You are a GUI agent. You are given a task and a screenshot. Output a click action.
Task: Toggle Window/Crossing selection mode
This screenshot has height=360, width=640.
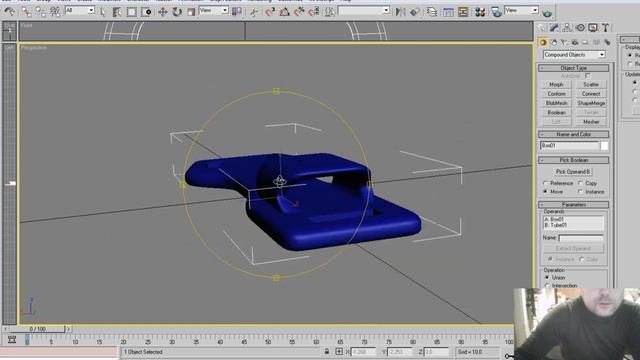(x=146, y=12)
